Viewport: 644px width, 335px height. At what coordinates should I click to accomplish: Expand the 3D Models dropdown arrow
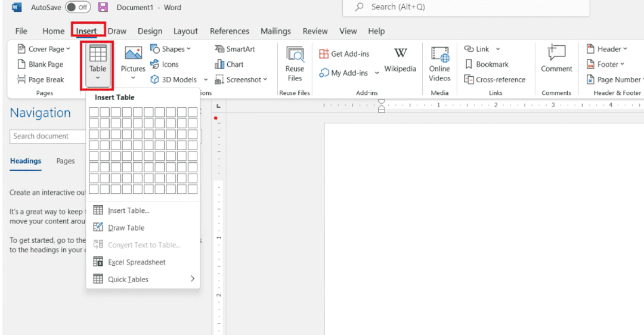pos(206,80)
